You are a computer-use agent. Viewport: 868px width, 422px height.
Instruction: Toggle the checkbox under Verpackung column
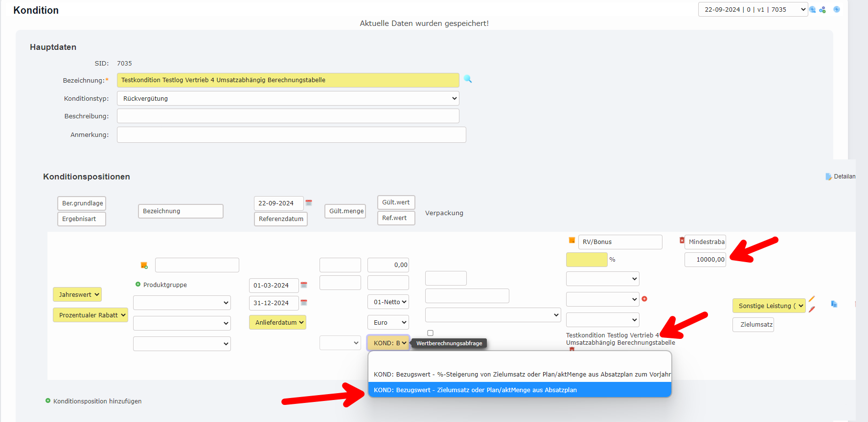click(x=430, y=333)
